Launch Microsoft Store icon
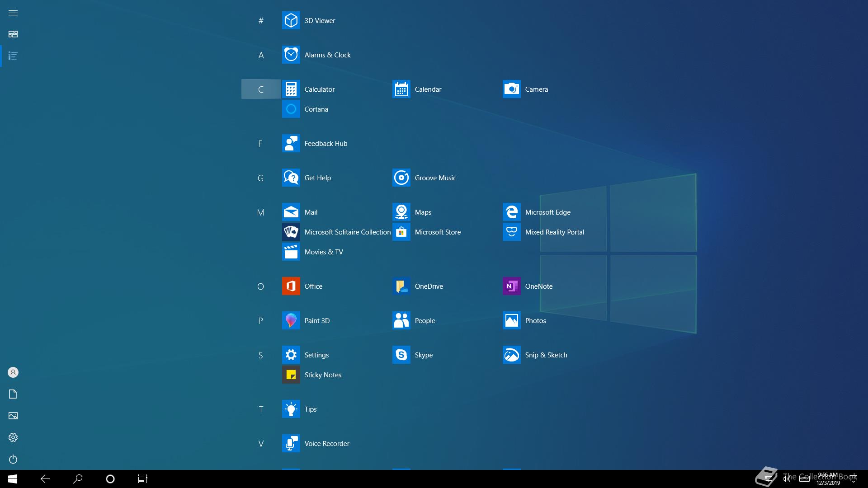 (x=401, y=232)
